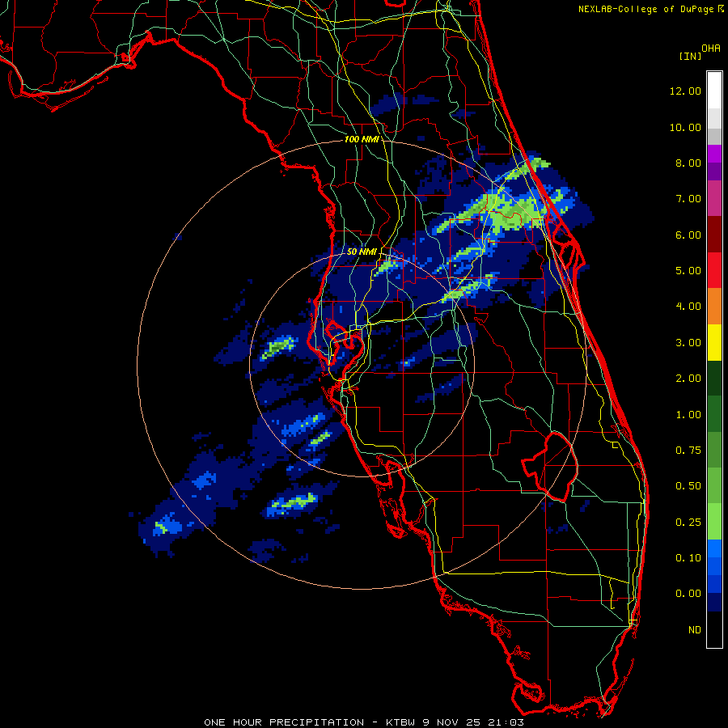Click the 6.00 legend value
The height and width of the screenshot is (728, 728).
point(688,235)
